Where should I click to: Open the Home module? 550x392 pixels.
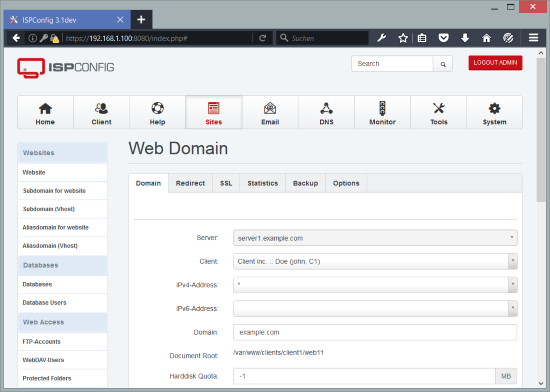click(45, 113)
